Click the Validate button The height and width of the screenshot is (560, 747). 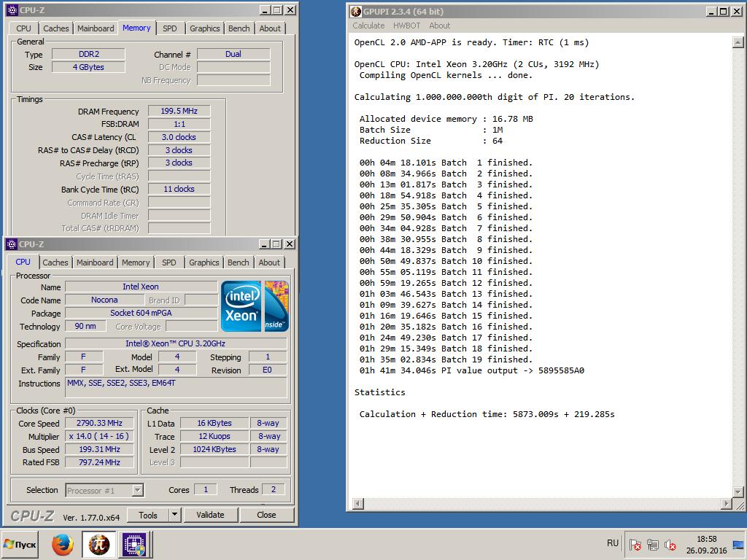tap(210, 515)
